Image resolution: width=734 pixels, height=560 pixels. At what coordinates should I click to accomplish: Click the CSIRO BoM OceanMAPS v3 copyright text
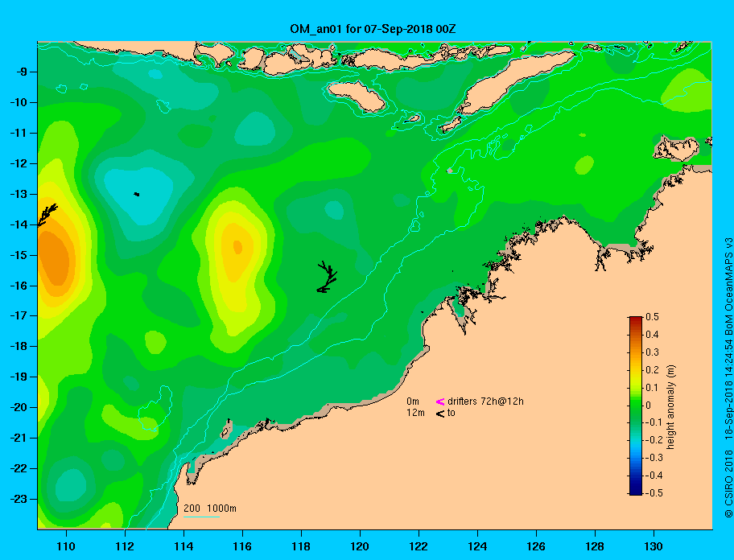click(x=728, y=377)
